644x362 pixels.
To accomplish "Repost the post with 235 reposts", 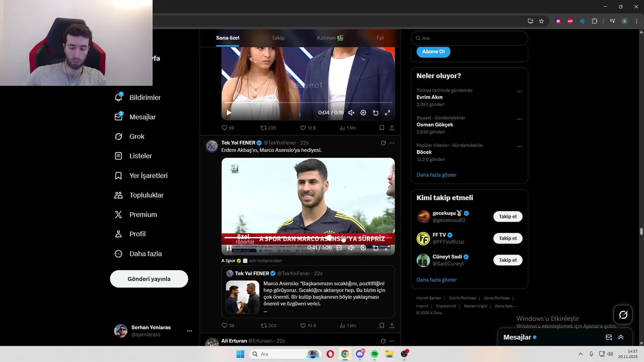I will pyautogui.click(x=268, y=128).
